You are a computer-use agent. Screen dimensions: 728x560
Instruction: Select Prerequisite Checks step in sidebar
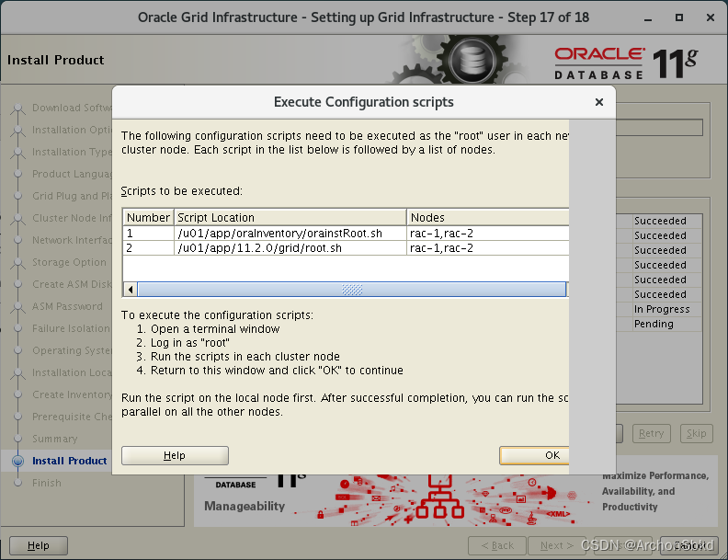[72, 417]
